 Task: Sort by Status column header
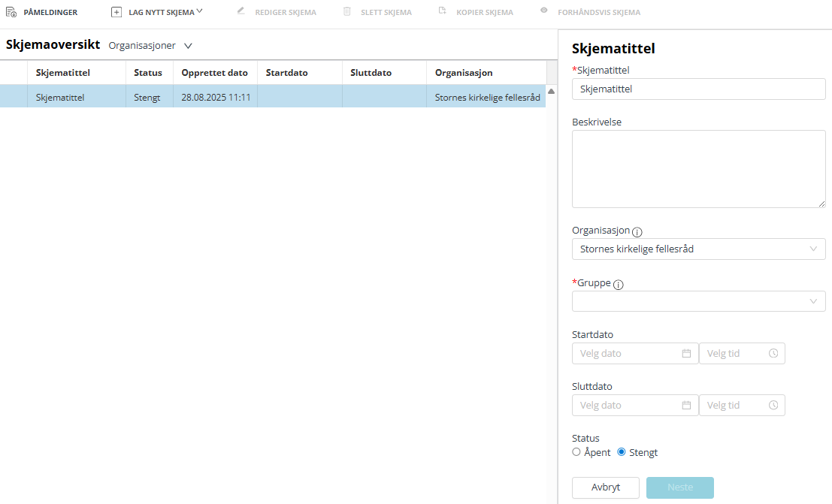coord(148,73)
